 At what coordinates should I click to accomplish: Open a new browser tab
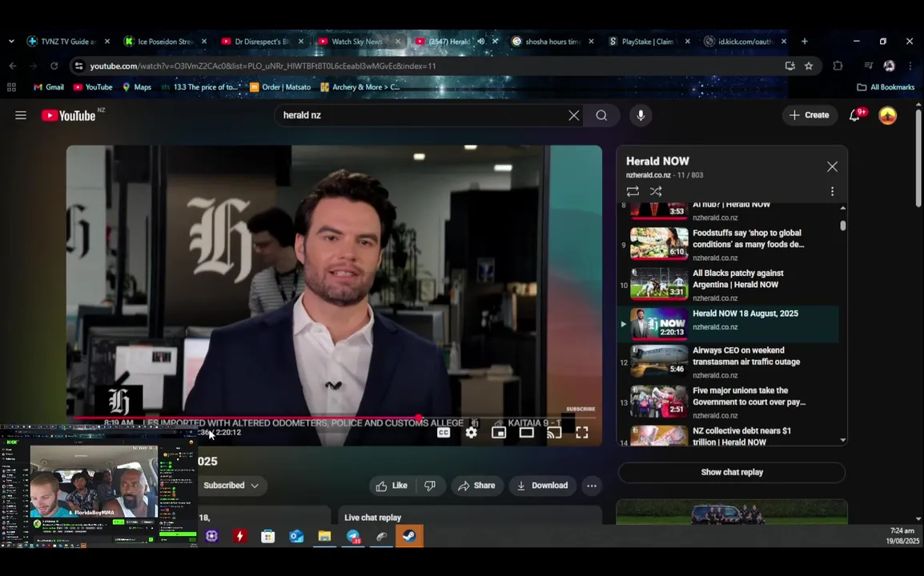tap(805, 42)
